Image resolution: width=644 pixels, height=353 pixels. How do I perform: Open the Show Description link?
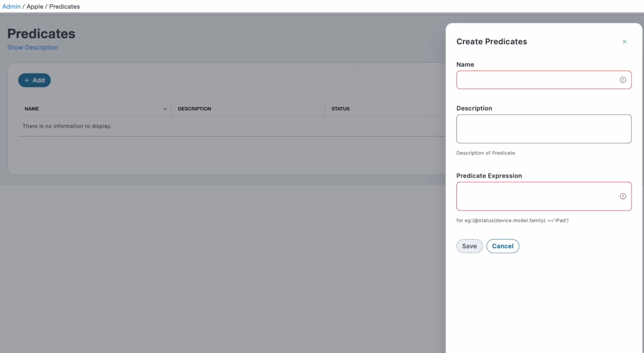coord(33,47)
